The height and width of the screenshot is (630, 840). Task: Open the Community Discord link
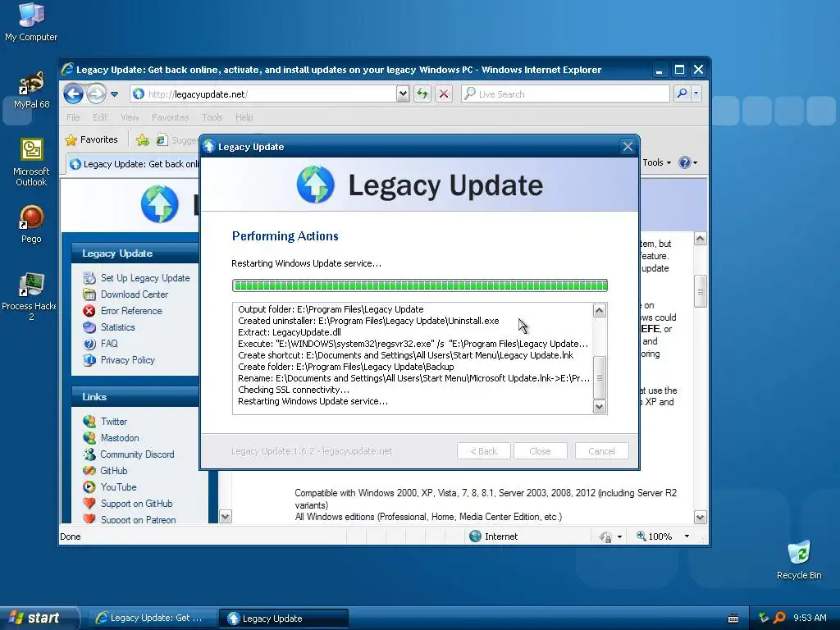(x=137, y=454)
